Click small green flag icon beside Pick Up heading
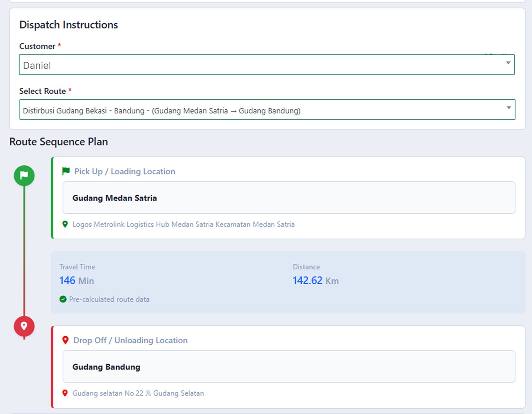 pyautogui.click(x=66, y=171)
